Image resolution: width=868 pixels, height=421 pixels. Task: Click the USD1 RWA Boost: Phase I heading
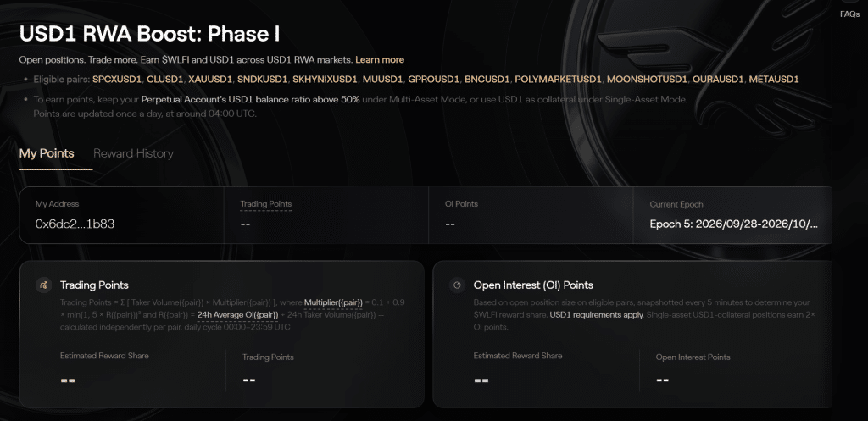point(149,34)
